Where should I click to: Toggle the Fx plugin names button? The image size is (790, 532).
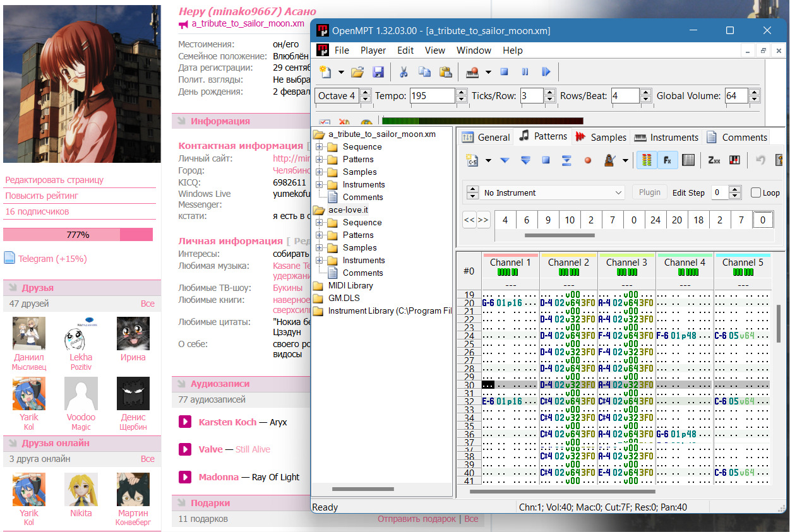[667, 160]
